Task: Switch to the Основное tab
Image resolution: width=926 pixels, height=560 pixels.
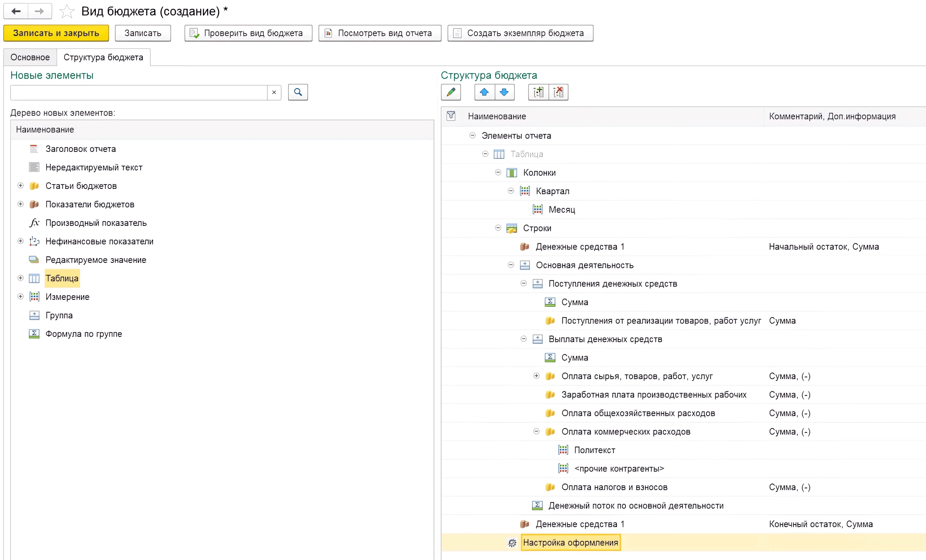Action: [x=30, y=57]
